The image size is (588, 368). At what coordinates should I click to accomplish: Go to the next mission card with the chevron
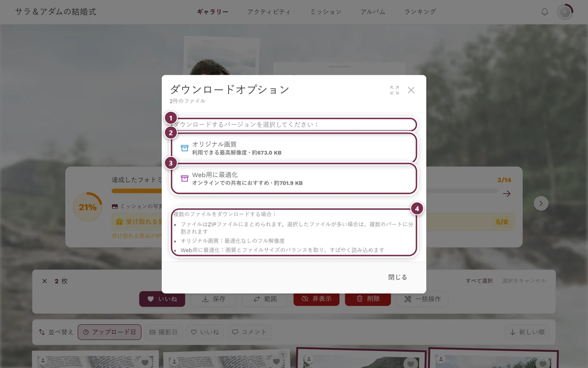(541, 203)
